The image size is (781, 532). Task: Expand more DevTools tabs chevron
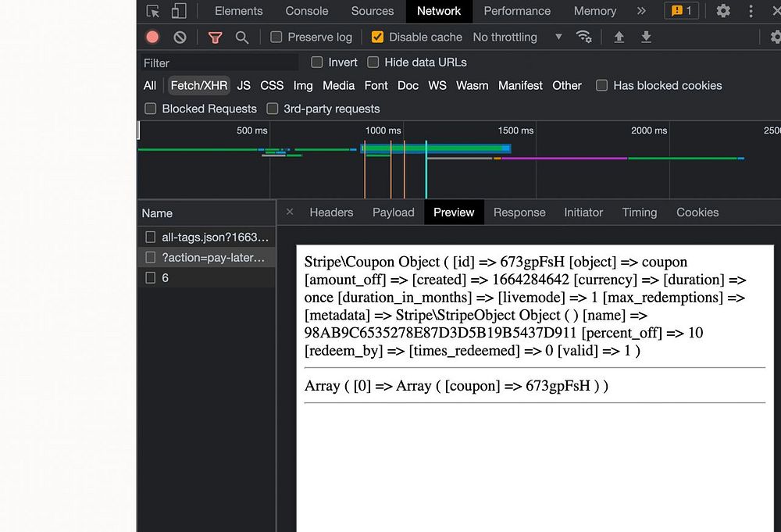coord(641,11)
